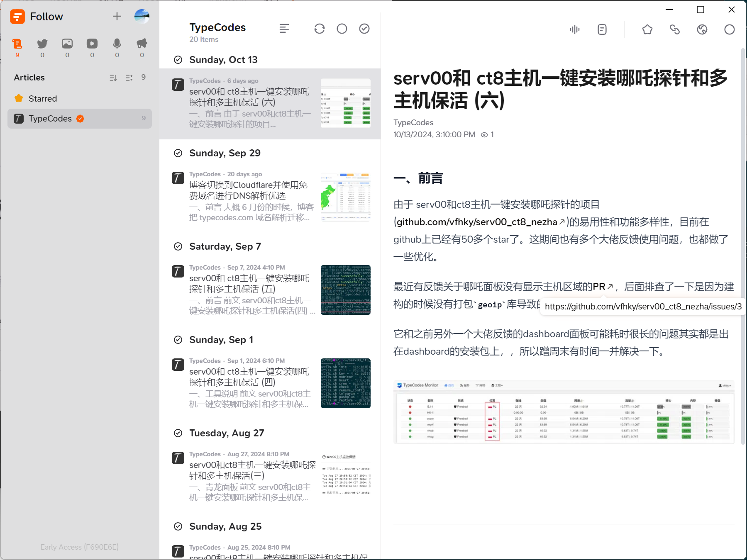Viewport: 747px width, 560px height.
Task: Mark Tuesday, Aug 27 entries as read
Action: pyautogui.click(x=178, y=433)
